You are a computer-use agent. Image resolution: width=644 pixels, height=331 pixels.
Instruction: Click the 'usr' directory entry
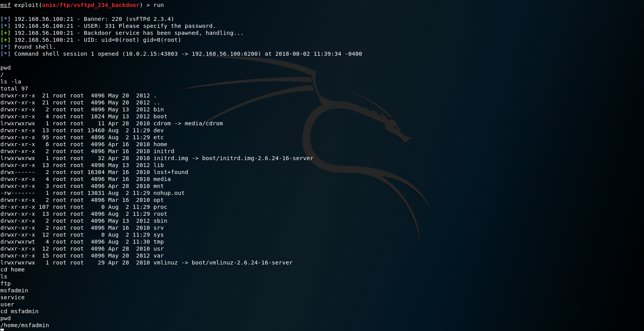(158, 249)
